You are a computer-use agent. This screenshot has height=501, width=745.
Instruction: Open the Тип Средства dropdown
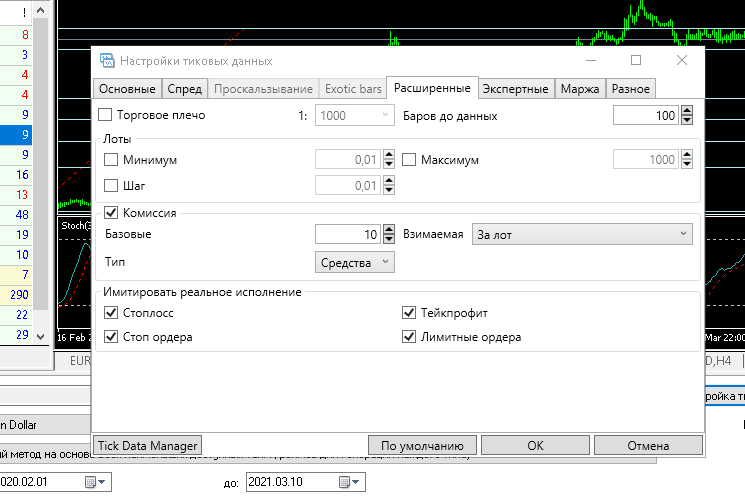(x=354, y=262)
